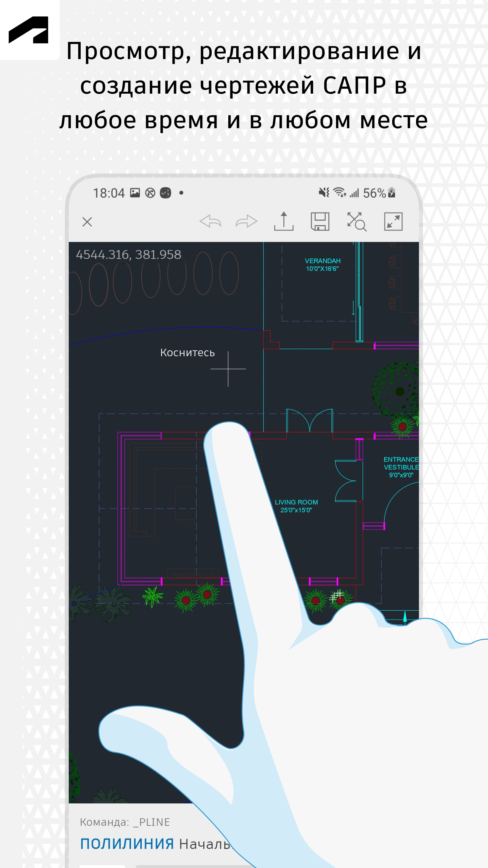Viewport: 488px width, 868px height.
Task: Tap the battery indicator in the status bar
Action: tap(391, 193)
